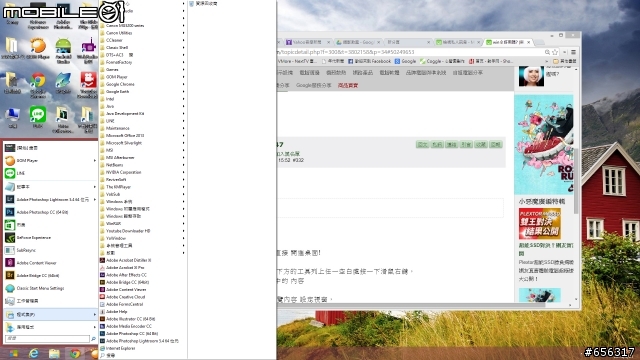Expand the FormatFactory folder

[x=142, y=62]
